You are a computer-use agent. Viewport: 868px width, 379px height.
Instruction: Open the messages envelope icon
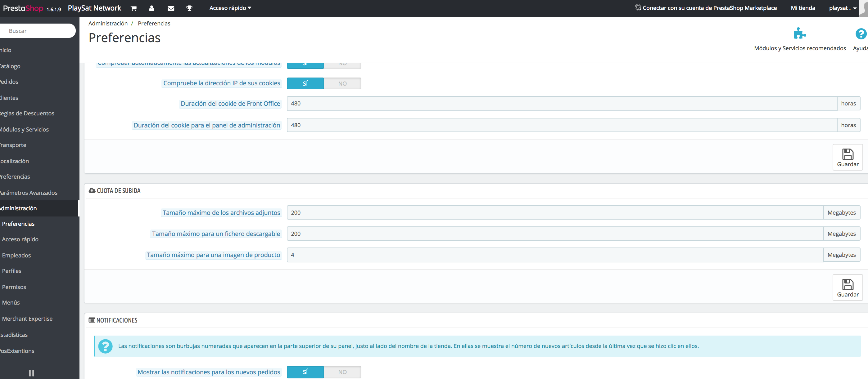171,8
